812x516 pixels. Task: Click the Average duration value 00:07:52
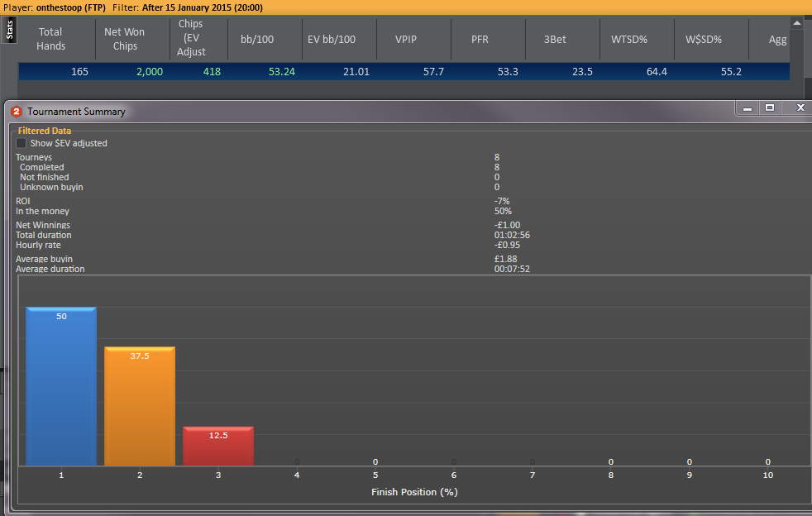(512, 269)
